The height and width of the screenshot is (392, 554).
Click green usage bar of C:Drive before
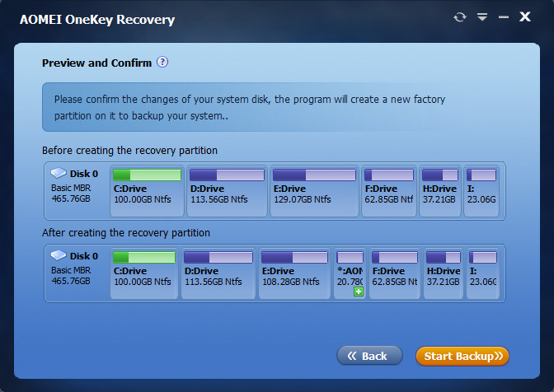coord(147,175)
